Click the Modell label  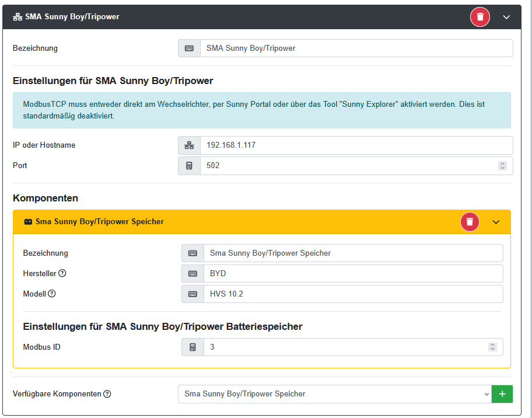pyautogui.click(x=34, y=294)
